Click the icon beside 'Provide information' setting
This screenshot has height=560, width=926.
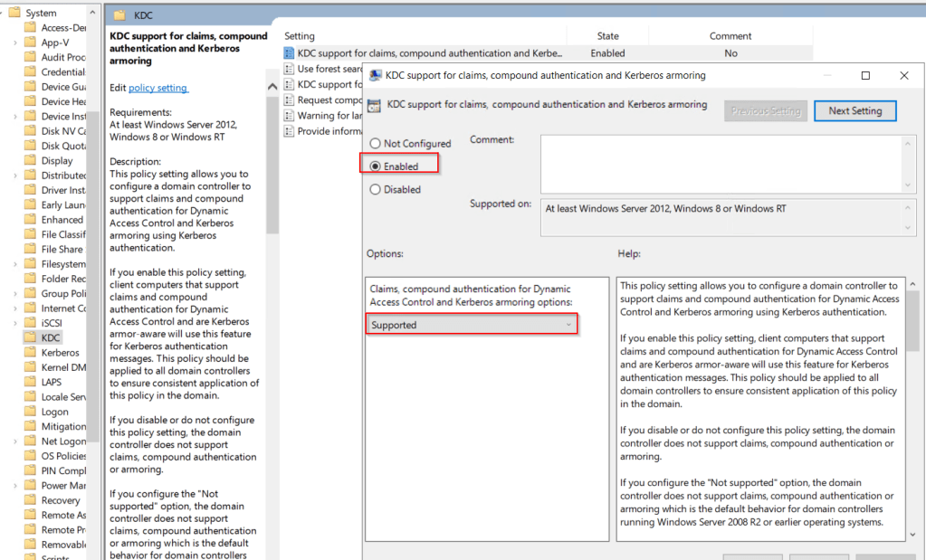(x=290, y=131)
